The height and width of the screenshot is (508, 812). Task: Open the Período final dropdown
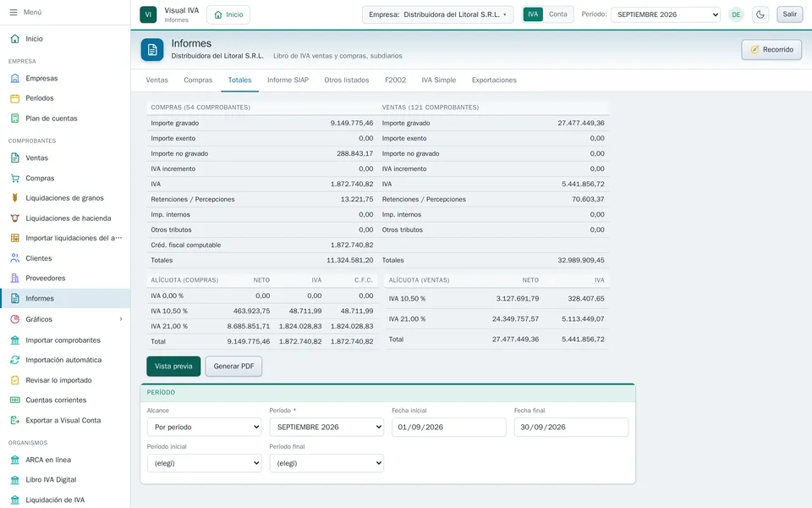[x=326, y=463]
